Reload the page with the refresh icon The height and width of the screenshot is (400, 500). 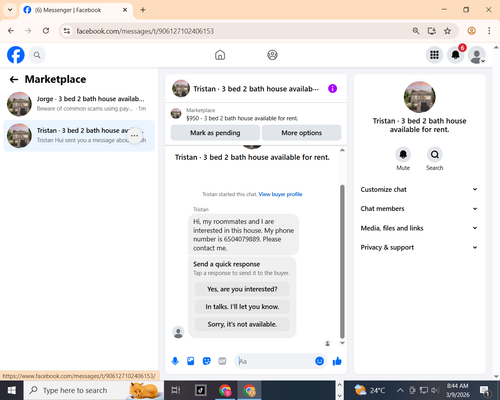[x=46, y=31]
